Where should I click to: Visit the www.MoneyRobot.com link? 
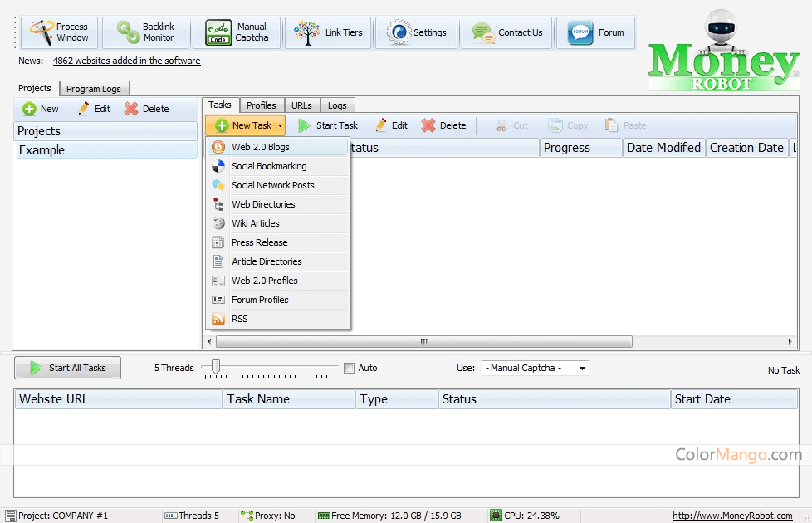(732, 516)
